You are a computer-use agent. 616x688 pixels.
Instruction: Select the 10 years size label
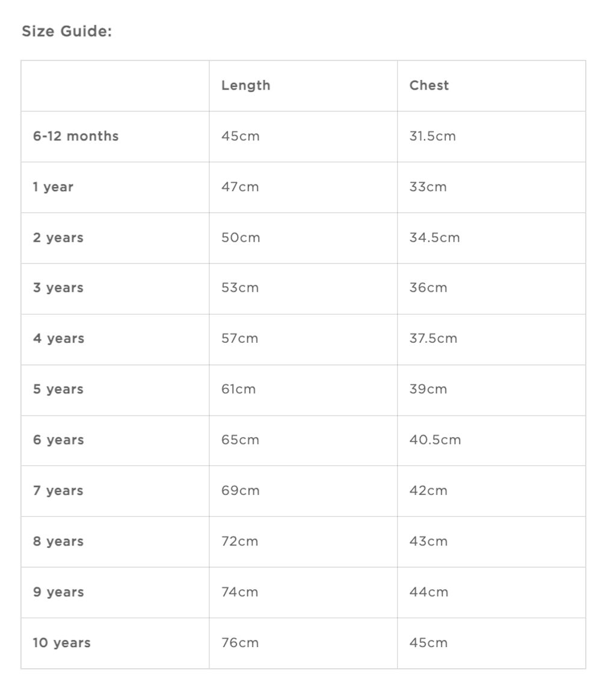(61, 643)
